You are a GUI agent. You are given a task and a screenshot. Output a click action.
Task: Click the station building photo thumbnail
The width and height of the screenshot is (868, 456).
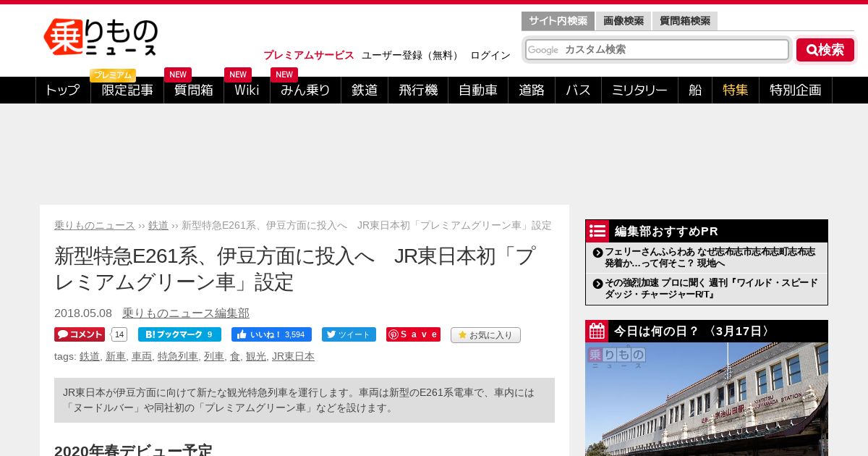(x=707, y=399)
